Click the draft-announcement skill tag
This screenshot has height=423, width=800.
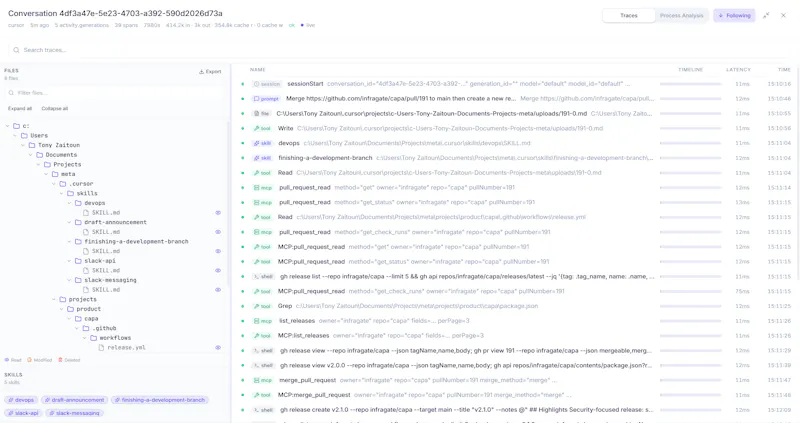coord(74,400)
